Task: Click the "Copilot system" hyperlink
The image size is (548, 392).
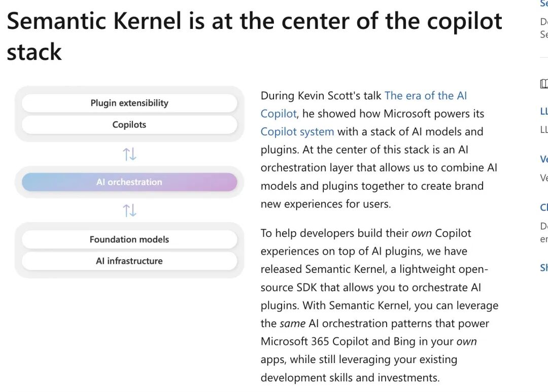Action: (x=297, y=131)
